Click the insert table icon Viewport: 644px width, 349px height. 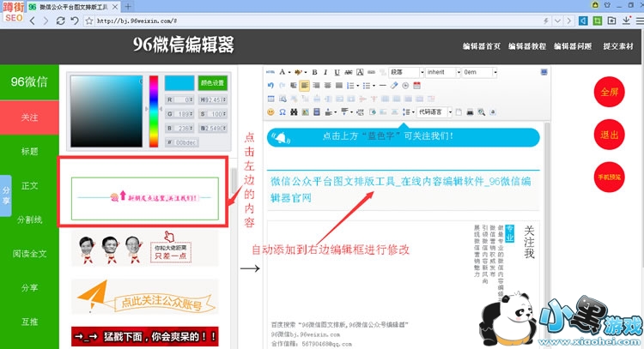270,99
